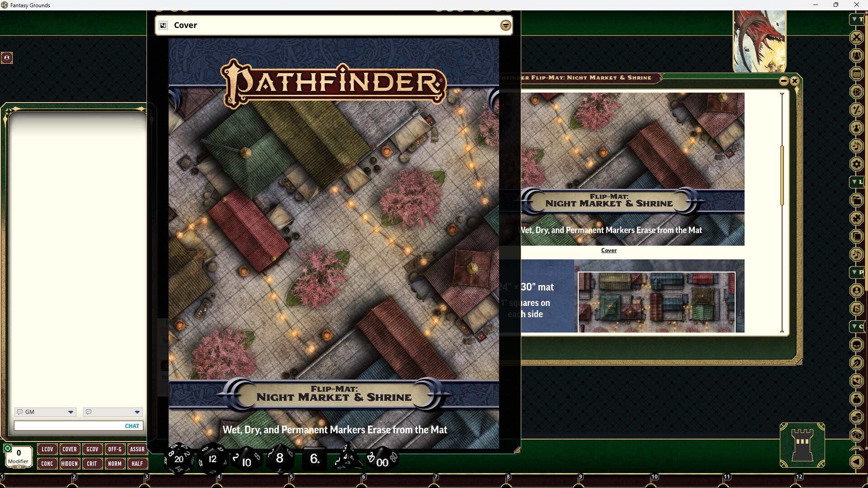Collapse the Library sidebar section header
Screen dimensions: 868x488
click(x=857, y=182)
